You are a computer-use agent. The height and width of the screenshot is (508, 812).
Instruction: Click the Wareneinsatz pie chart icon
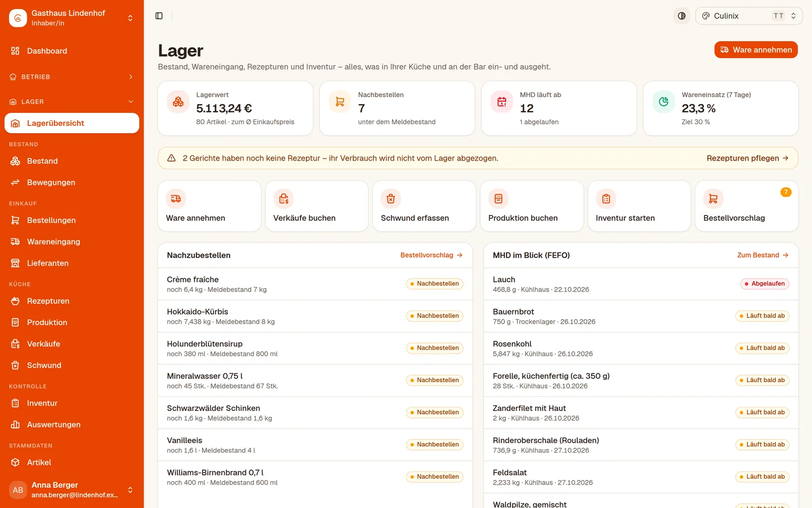(664, 102)
